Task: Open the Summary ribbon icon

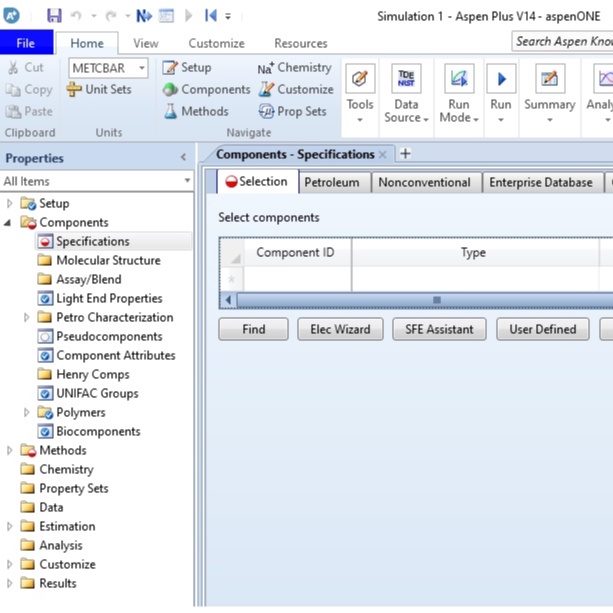Action: click(x=549, y=80)
